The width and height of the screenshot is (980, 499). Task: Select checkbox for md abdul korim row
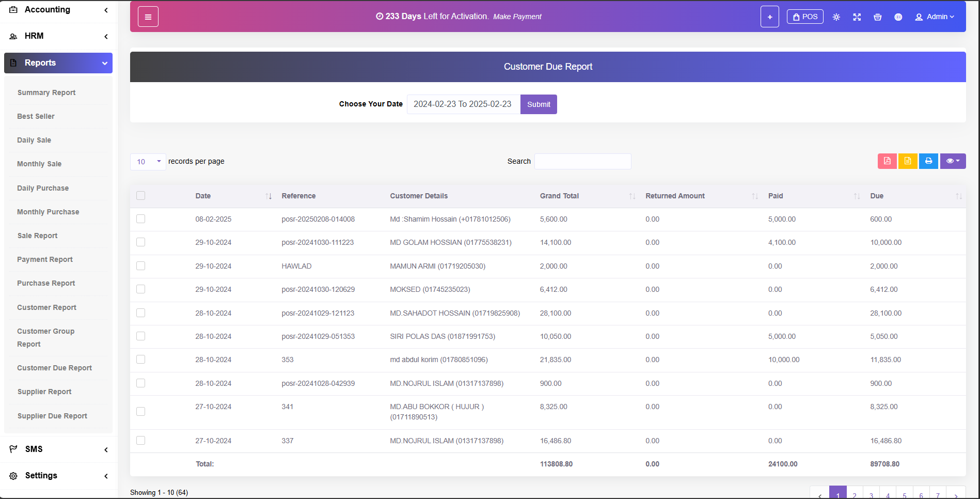(x=140, y=360)
